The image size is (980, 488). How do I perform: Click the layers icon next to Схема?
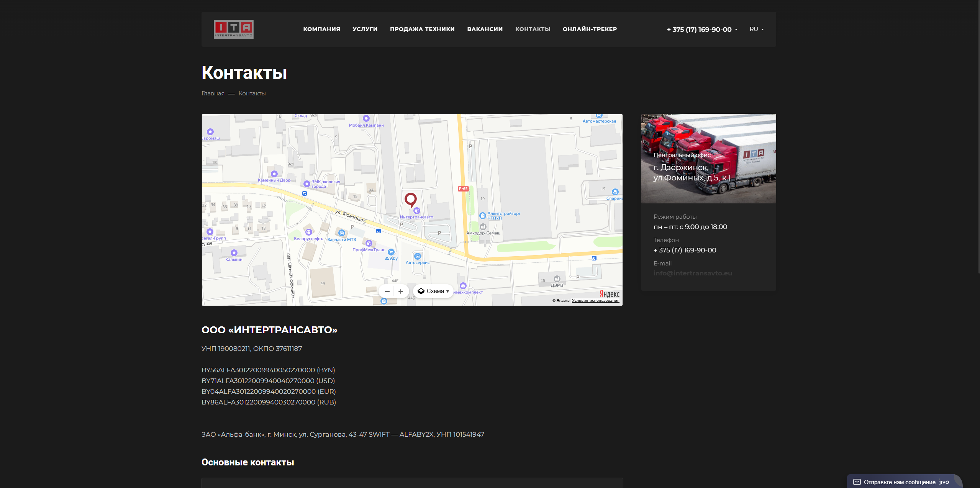(x=420, y=291)
